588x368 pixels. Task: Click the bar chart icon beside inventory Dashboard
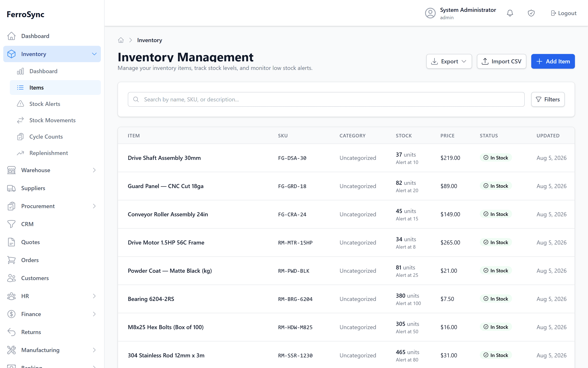point(20,71)
